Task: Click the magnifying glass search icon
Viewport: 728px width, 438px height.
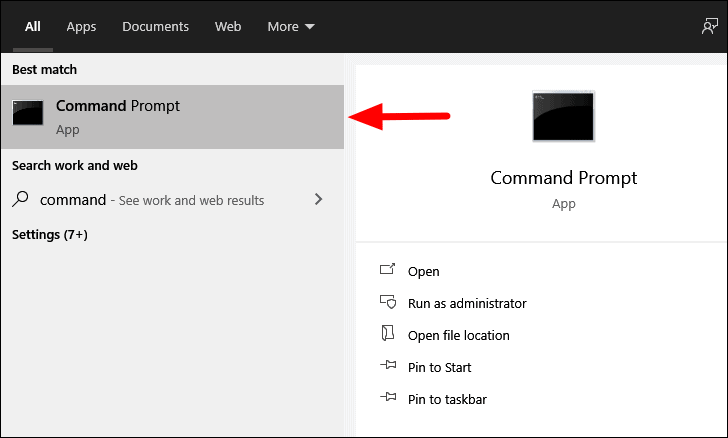Action: [20, 199]
